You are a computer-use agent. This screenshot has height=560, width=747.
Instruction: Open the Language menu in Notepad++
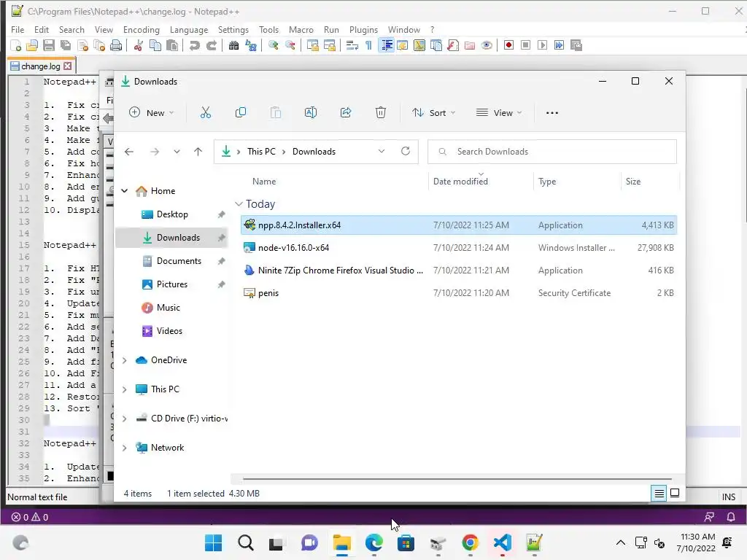point(189,29)
